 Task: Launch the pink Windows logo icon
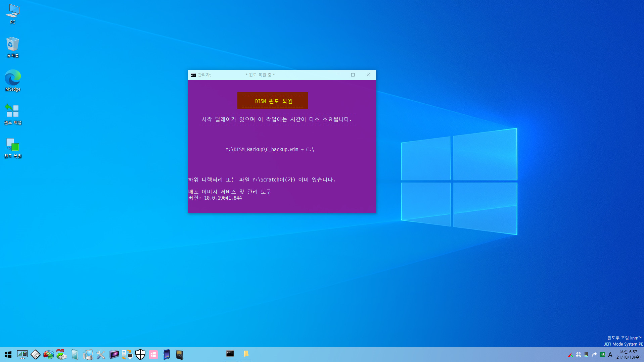click(153, 355)
